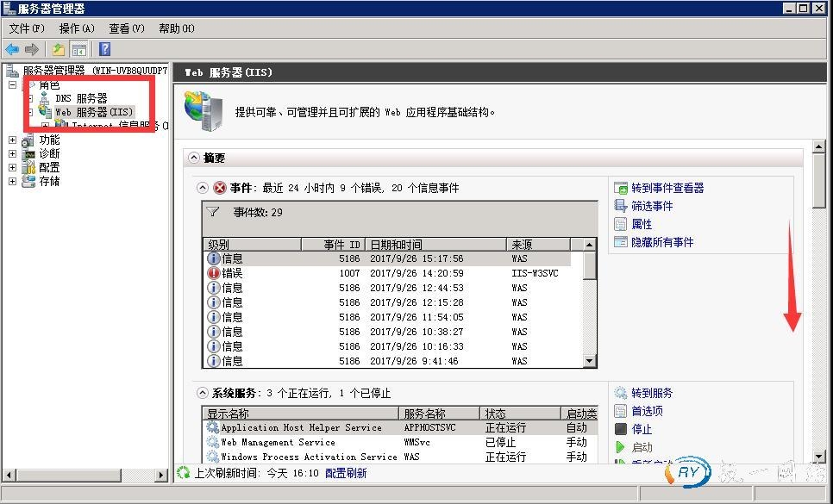The width and height of the screenshot is (833, 504).
Task: Click the Back arrow toolbar icon
Action: (12, 50)
